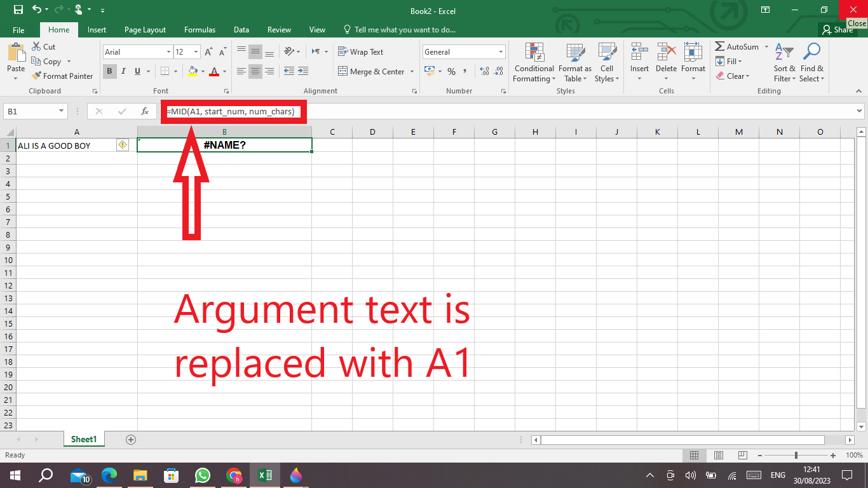Click the Insert Function fx icon
868x488 pixels.
(x=145, y=111)
